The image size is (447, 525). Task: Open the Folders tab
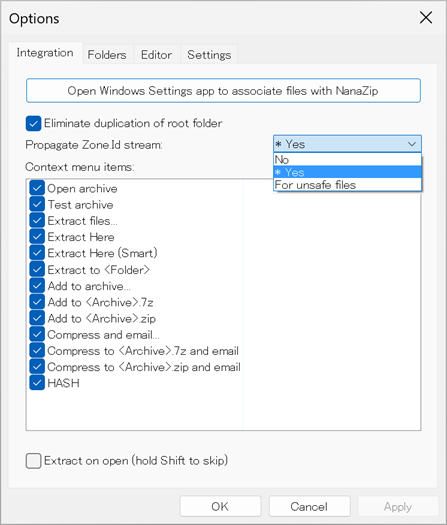tap(107, 55)
